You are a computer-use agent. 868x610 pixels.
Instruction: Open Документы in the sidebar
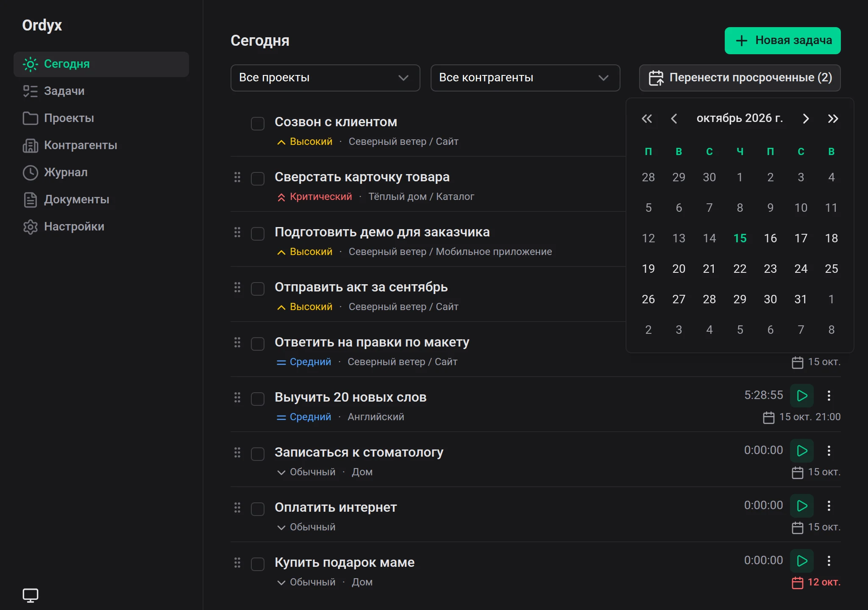point(101,200)
